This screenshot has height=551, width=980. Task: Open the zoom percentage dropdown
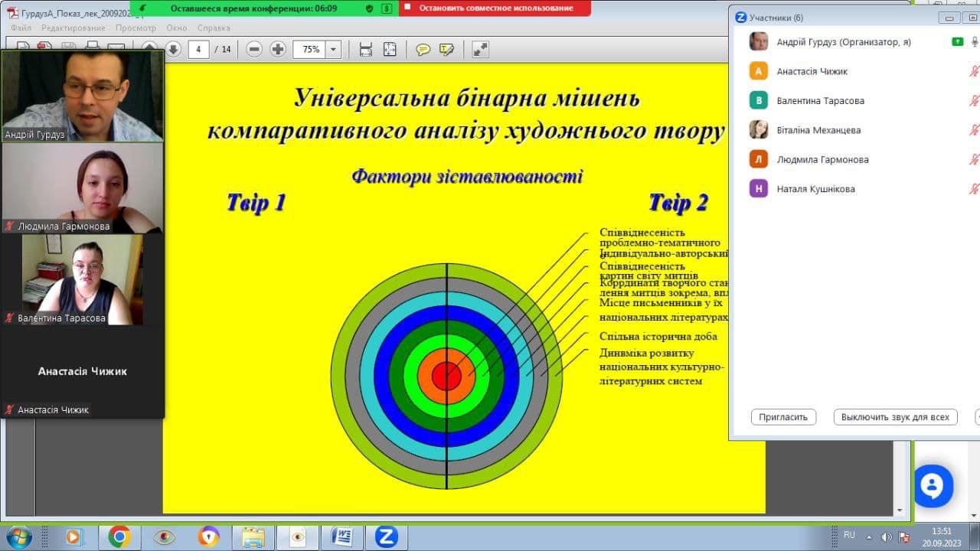333,50
